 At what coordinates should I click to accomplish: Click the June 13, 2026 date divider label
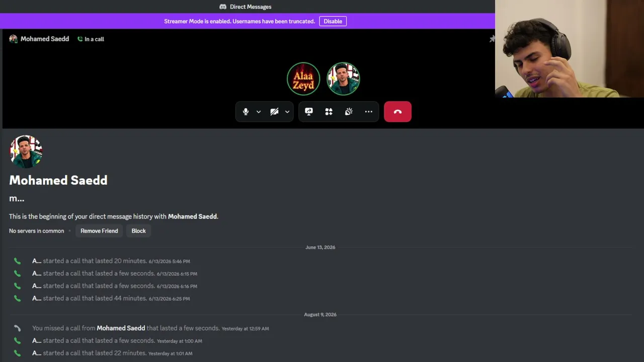tap(320, 247)
